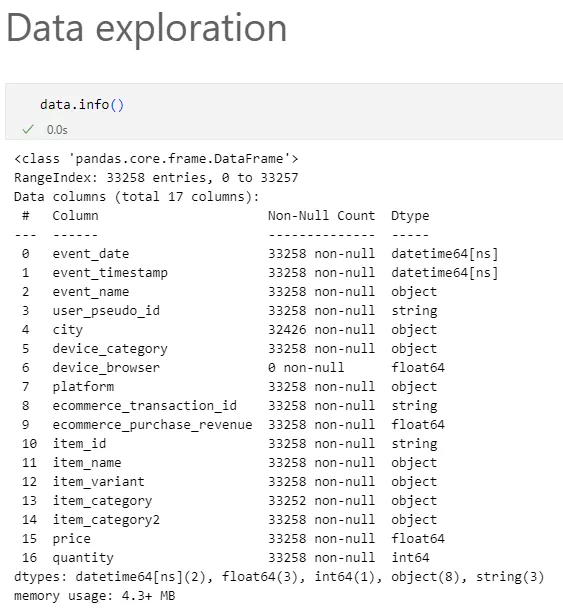Select the ecommerce_transaction_id column text
This screenshot has height=615, width=563.
(144, 406)
